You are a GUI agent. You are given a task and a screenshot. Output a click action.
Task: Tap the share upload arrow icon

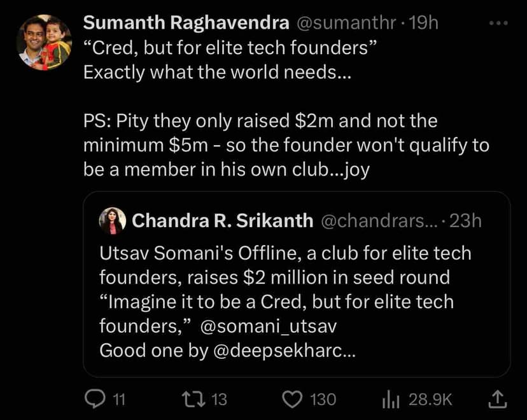(497, 399)
